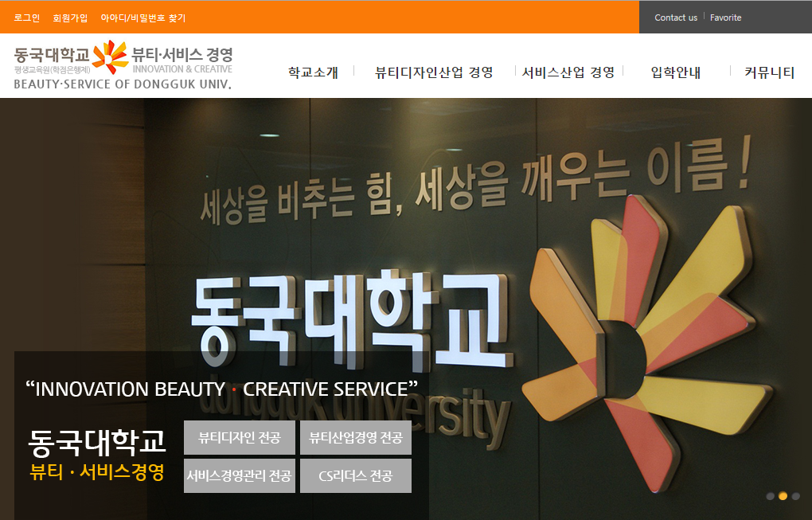
Task: Click Contact us in top bar
Action: pos(675,18)
